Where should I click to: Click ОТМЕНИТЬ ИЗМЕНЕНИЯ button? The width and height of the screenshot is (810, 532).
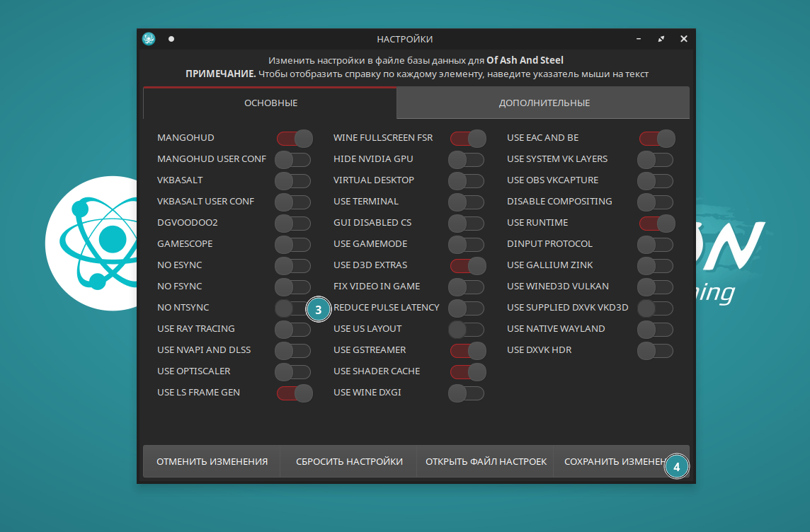tap(212, 461)
